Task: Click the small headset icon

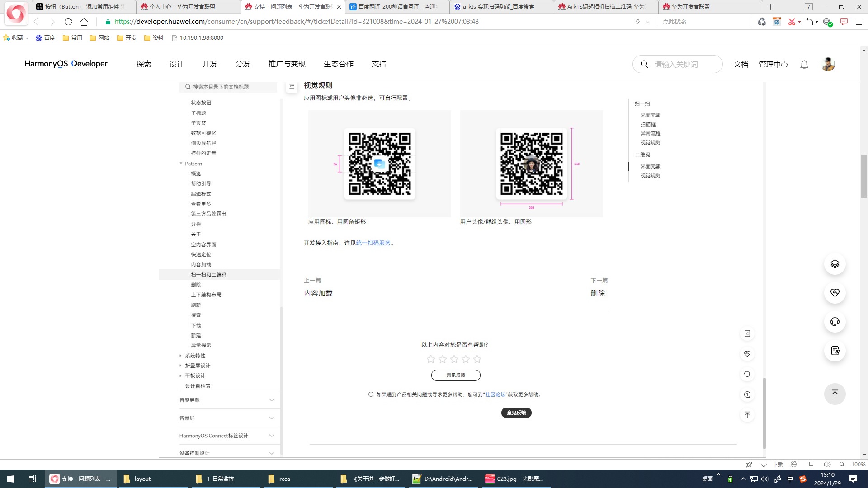Action: [x=747, y=374]
